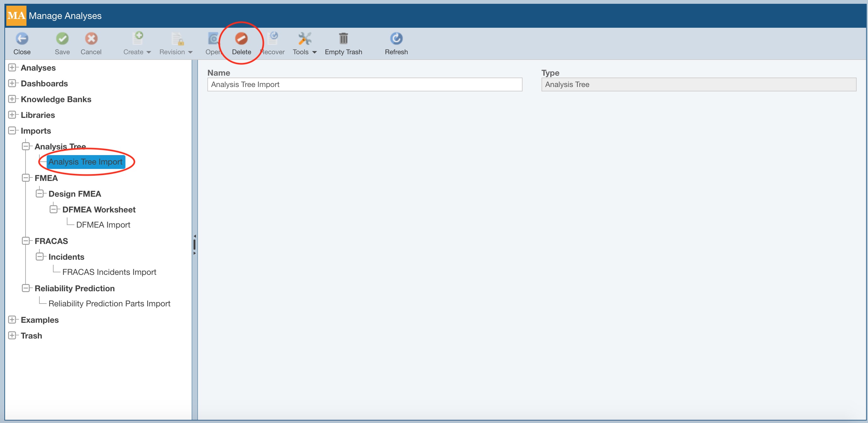Refresh the analyses list
The height and width of the screenshot is (423, 868).
pos(396,43)
